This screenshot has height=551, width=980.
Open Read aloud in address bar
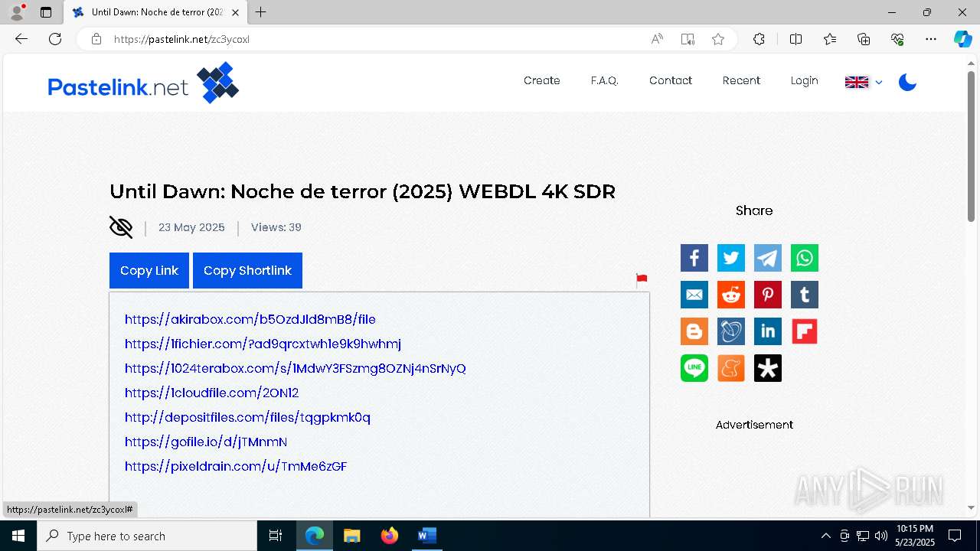(657, 39)
